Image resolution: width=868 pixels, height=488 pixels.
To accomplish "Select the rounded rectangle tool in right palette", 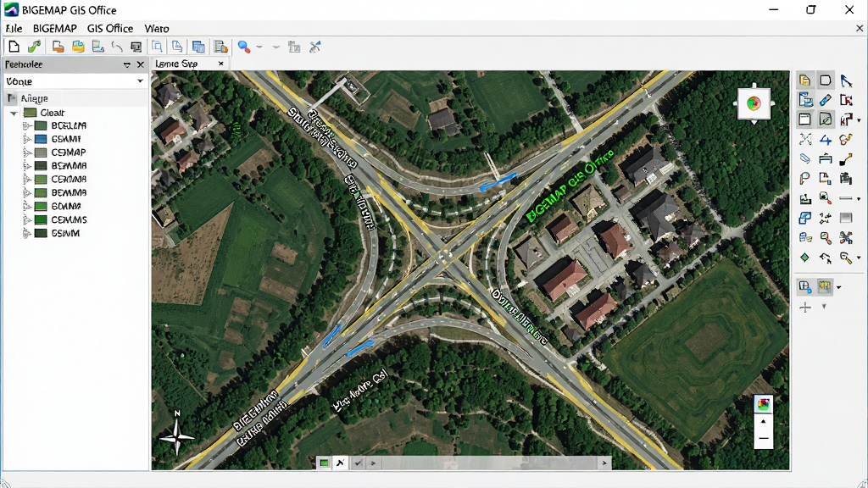I will click(826, 80).
